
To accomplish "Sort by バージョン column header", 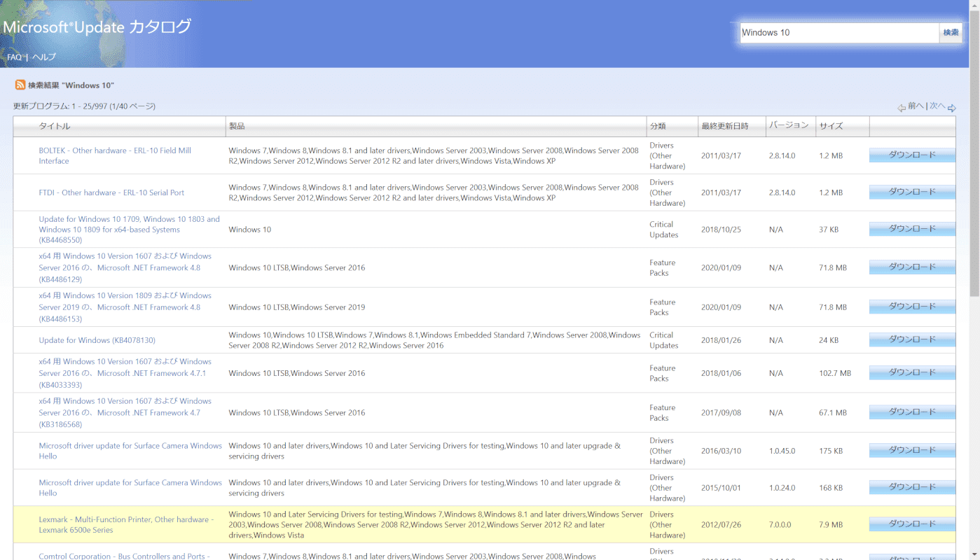I will coord(789,125).
